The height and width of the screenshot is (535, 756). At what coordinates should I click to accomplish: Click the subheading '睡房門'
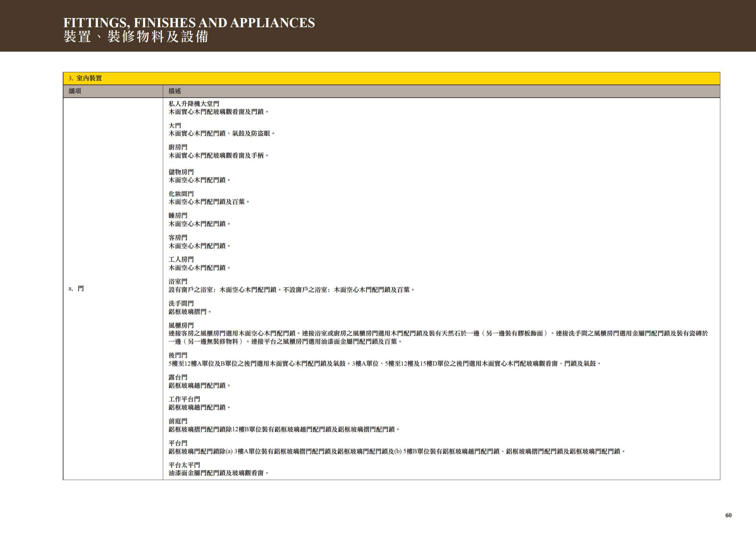[178, 215]
